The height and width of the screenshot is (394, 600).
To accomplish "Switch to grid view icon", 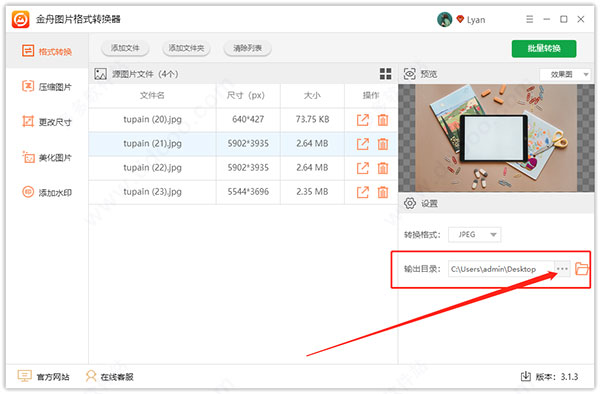I will pyautogui.click(x=385, y=74).
